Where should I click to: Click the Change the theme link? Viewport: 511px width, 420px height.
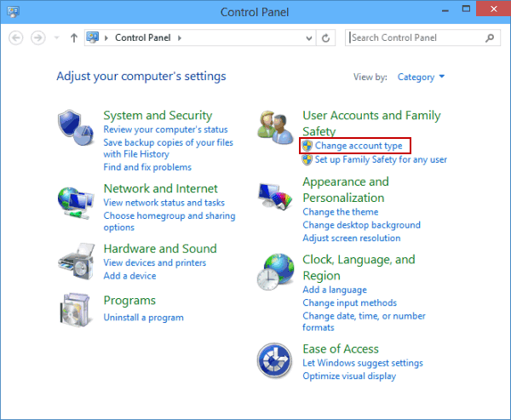[x=340, y=212]
